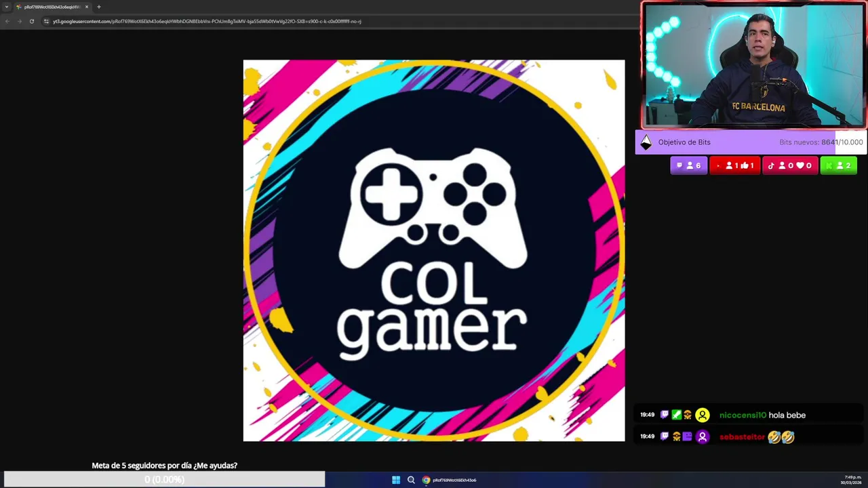The image size is (868, 488).
Task: Click the Bits nuevos 8641/10.000 progress value
Action: pyautogui.click(x=821, y=142)
